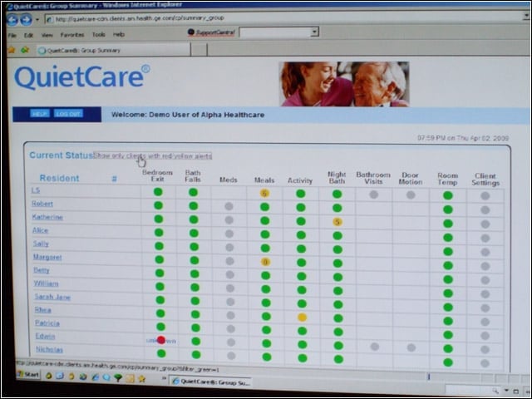532x399 pixels.
Task: Click the caregiver and senior banner photo
Action: click(x=344, y=84)
